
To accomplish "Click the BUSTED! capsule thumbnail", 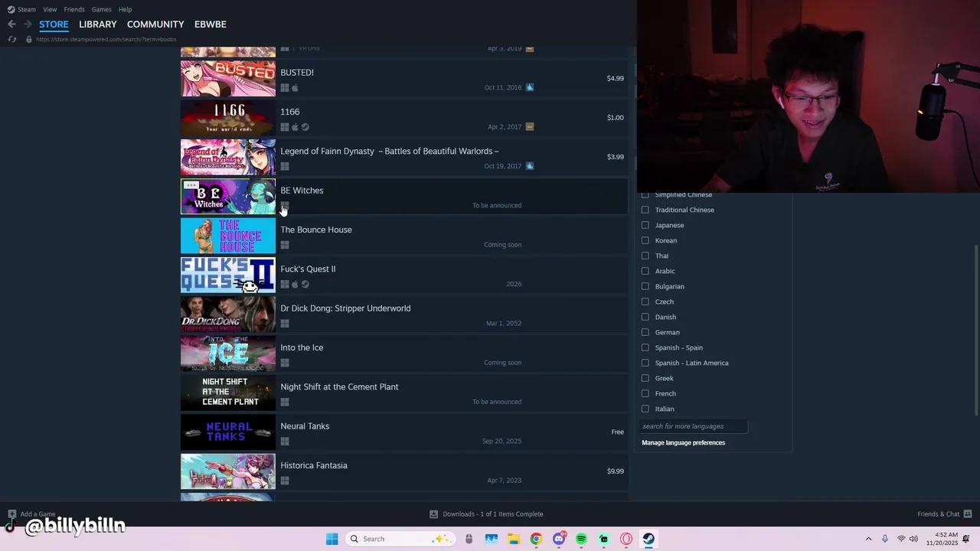I will 228,79.
